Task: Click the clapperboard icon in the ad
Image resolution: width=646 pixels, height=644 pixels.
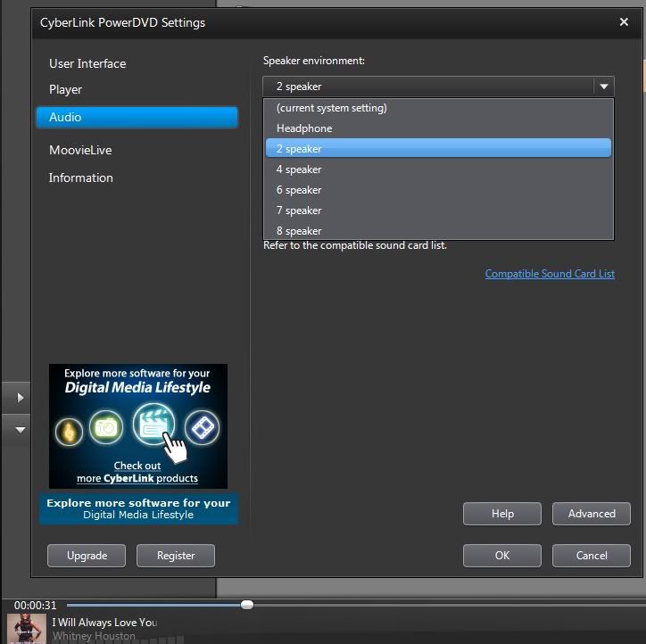Action: (153, 424)
